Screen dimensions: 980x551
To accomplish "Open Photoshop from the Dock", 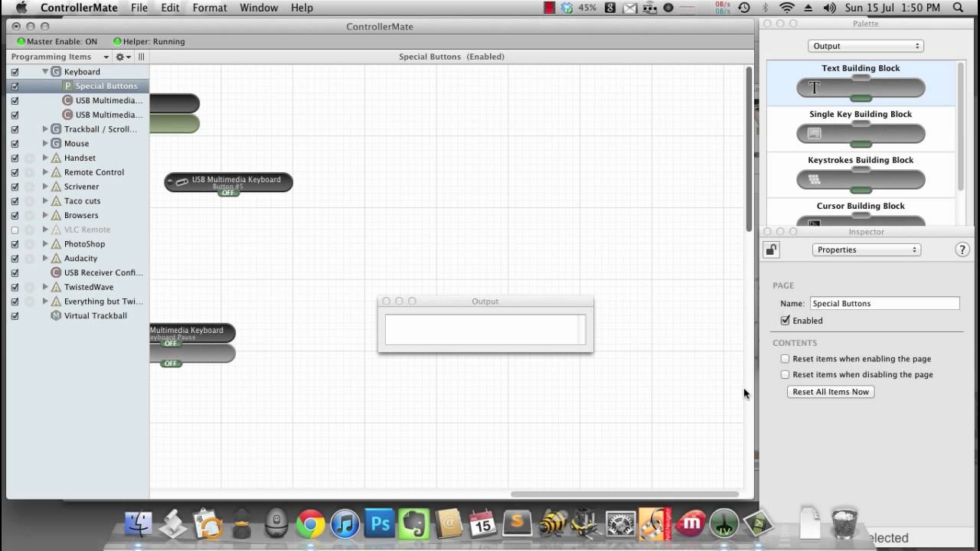I will (379, 524).
